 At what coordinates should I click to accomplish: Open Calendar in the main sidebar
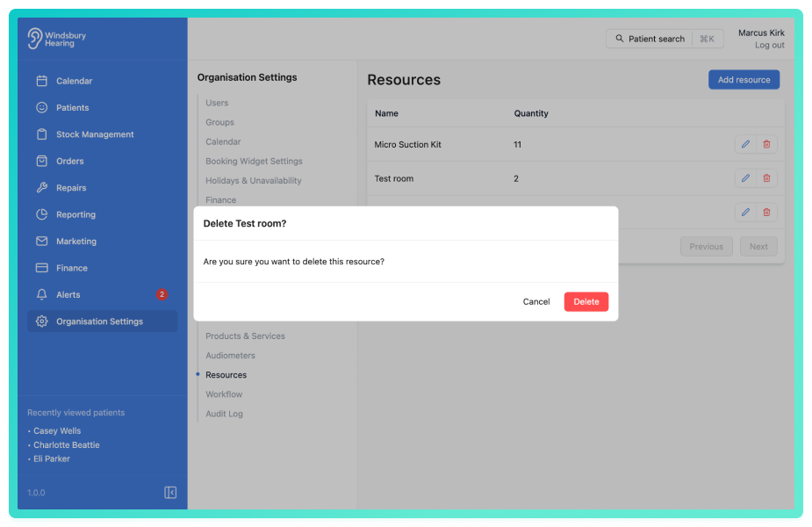[x=102, y=81]
